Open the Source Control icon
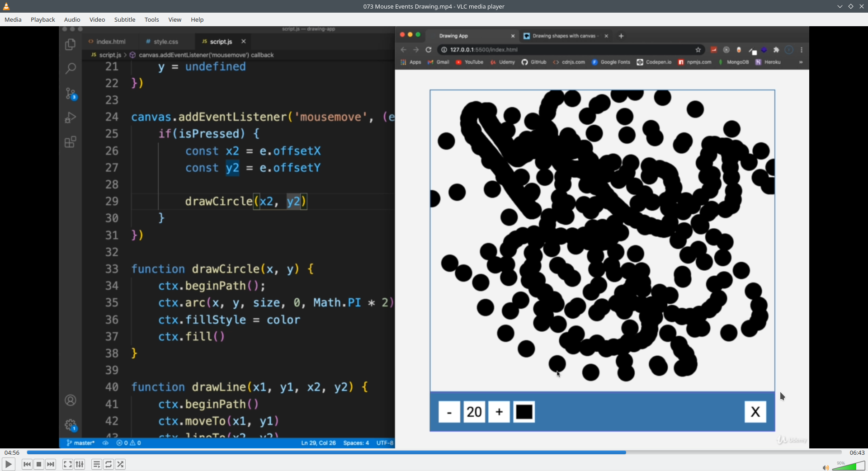The image size is (868, 471). [x=71, y=94]
